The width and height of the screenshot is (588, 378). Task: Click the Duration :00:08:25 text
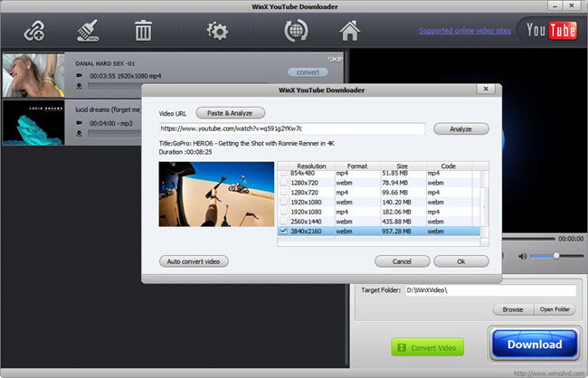185,152
